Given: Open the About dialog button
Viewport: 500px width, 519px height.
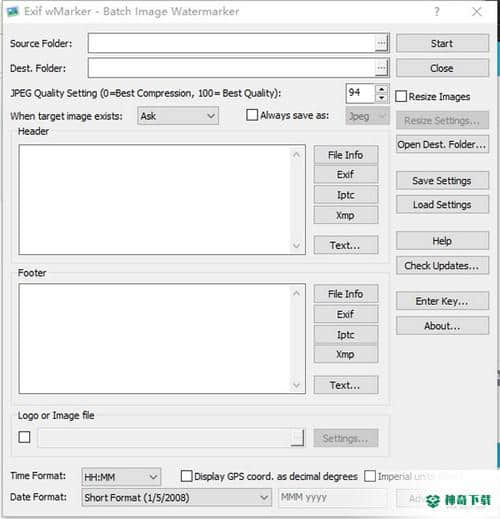Looking at the screenshot, I should click(442, 326).
